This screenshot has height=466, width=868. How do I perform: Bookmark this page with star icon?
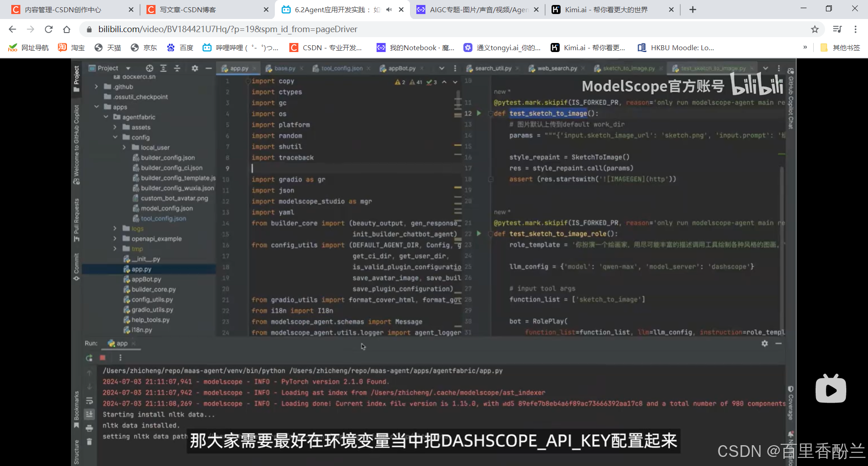tap(815, 29)
